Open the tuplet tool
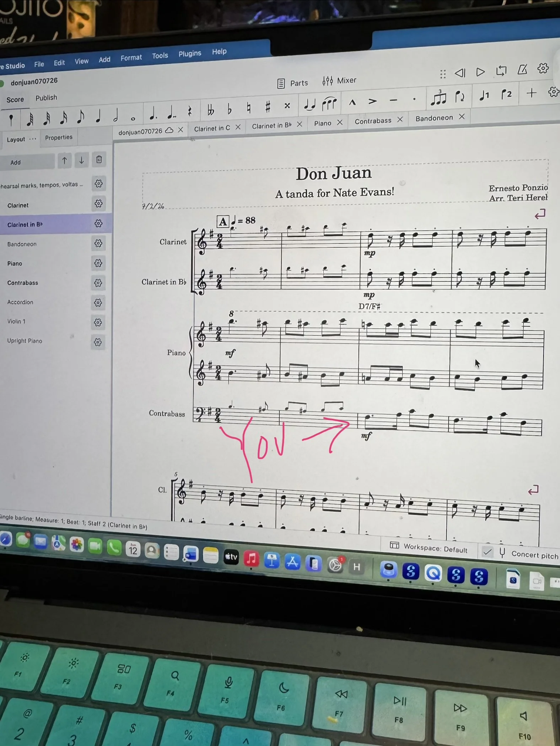The width and height of the screenshot is (560, 746). click(439, 97)
